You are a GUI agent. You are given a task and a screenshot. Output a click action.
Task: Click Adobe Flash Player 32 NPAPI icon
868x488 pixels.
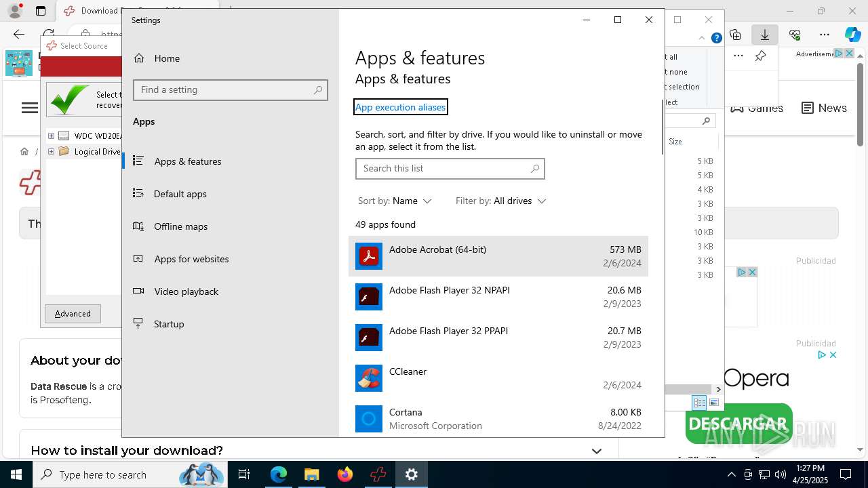(369, 297)
